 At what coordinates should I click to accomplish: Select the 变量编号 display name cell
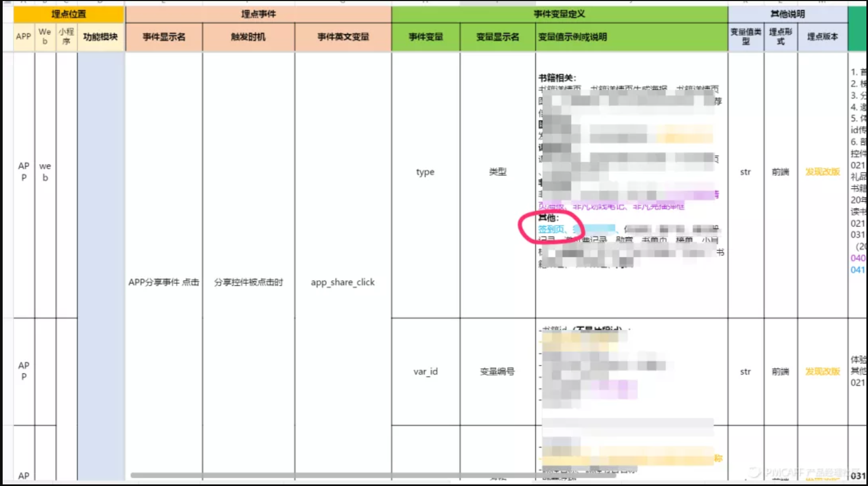pos(497,371)
